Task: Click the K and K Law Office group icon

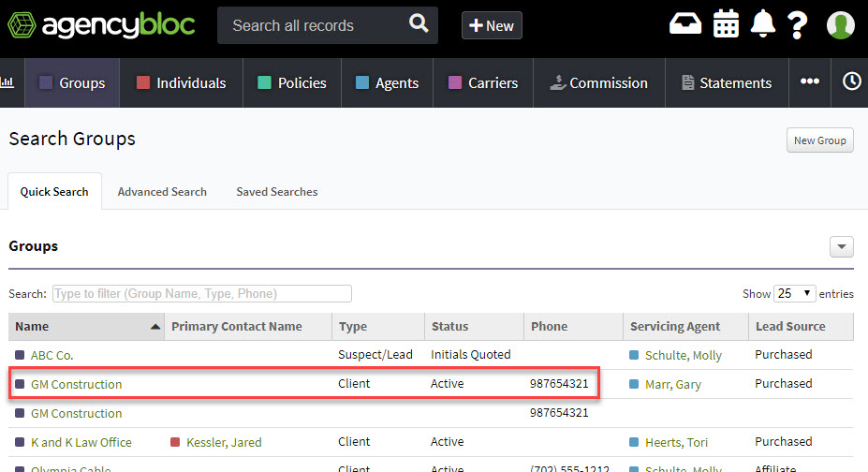Action: [20, 442]
